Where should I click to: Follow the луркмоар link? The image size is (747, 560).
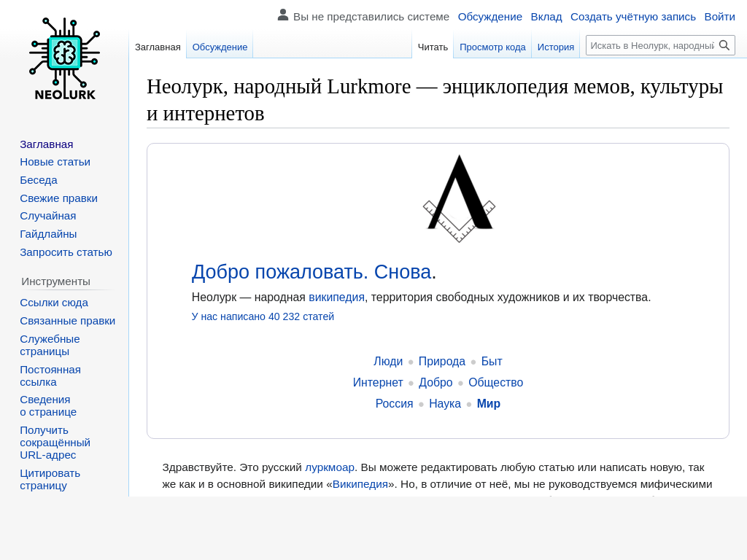(x=330, y=467)
